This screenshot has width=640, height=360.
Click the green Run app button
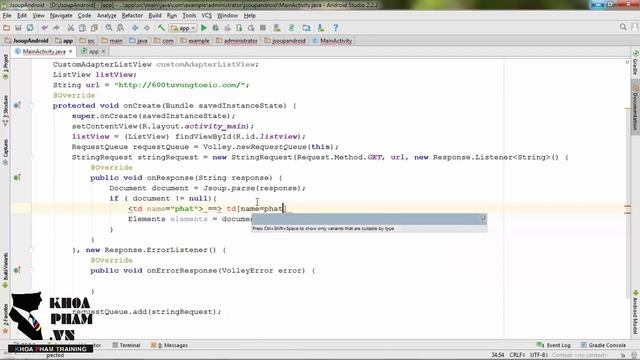(x=204, y=28)
